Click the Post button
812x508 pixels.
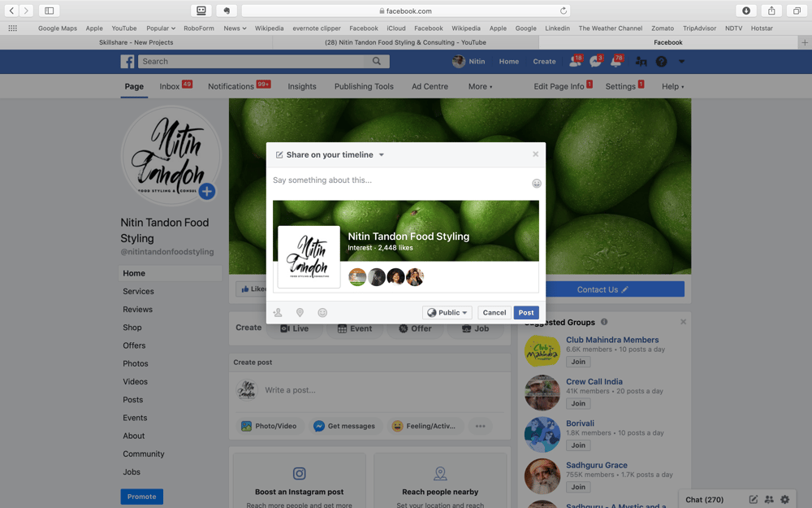(526, 313)
